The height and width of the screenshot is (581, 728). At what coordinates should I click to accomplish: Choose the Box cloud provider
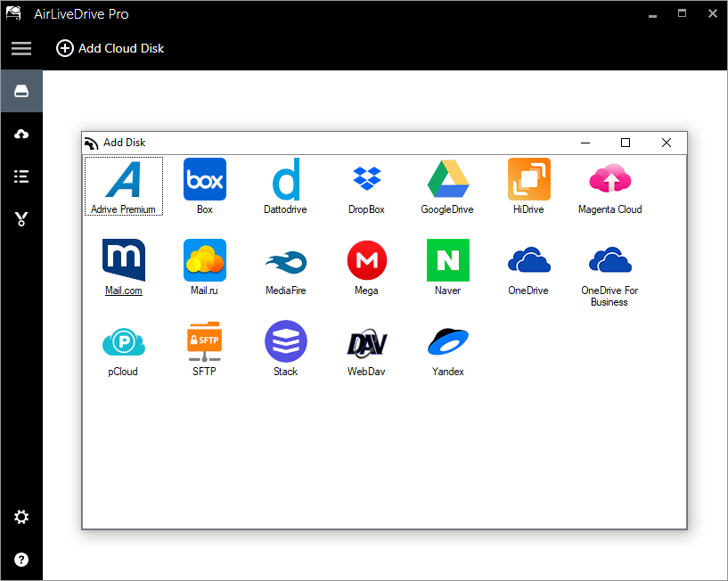pos(205,186)
